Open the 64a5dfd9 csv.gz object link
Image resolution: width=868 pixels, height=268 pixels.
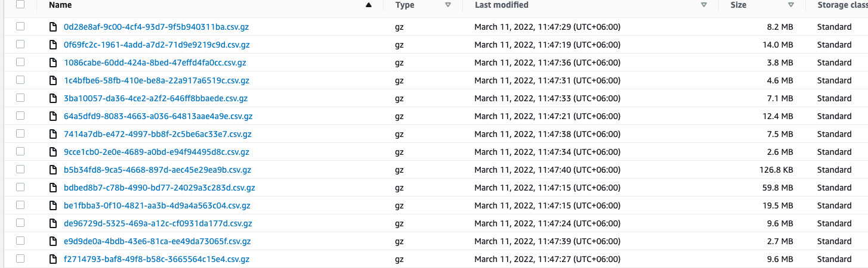158,116
